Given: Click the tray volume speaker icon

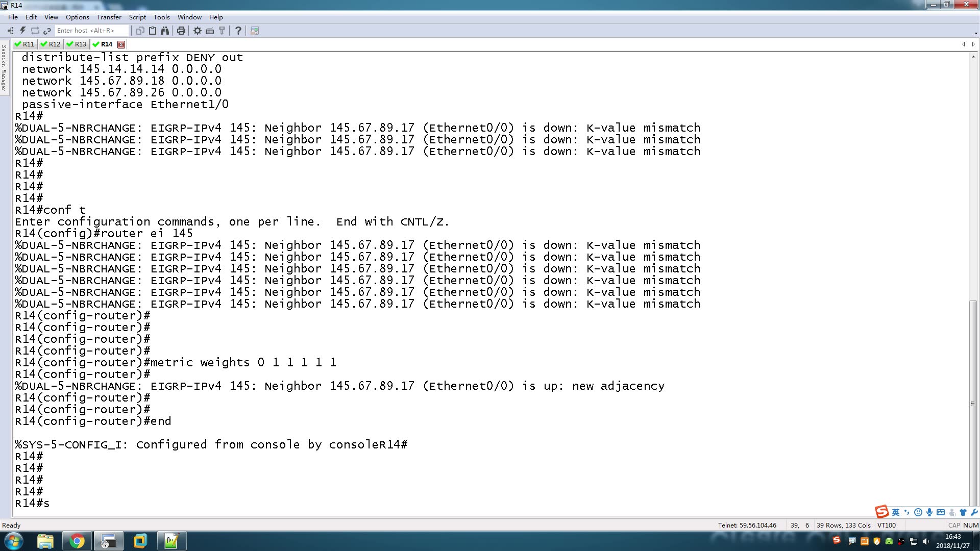Looking at the screenshot, I should 926,541.
